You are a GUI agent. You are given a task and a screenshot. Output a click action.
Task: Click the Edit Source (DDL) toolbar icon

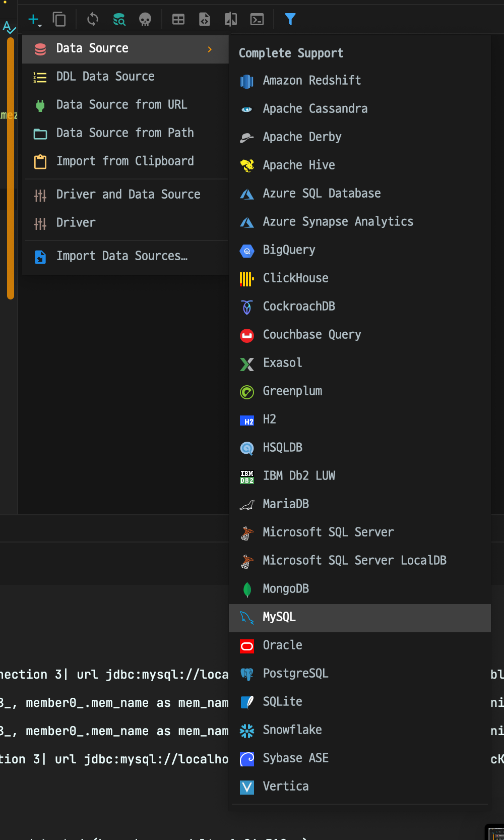205,20
